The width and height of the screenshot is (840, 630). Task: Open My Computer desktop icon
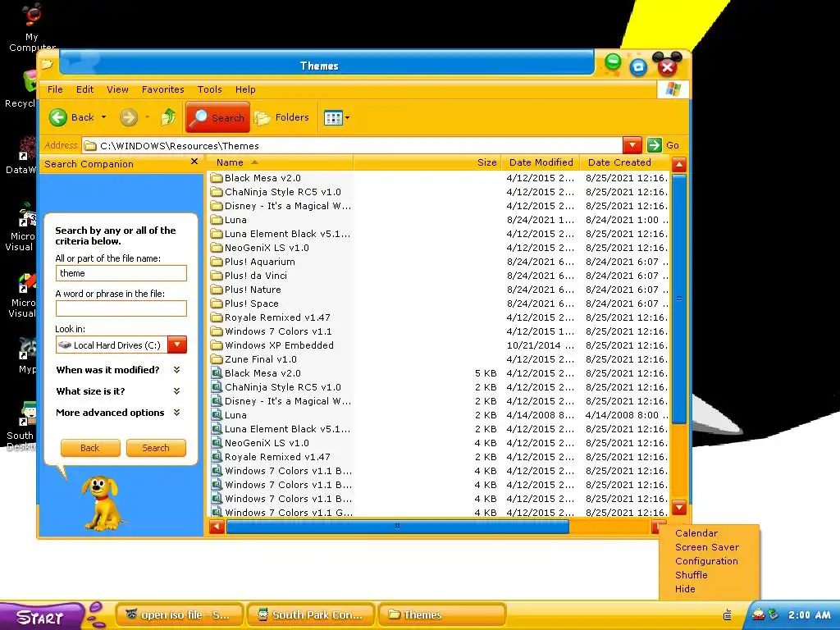(x=32, y=25)
